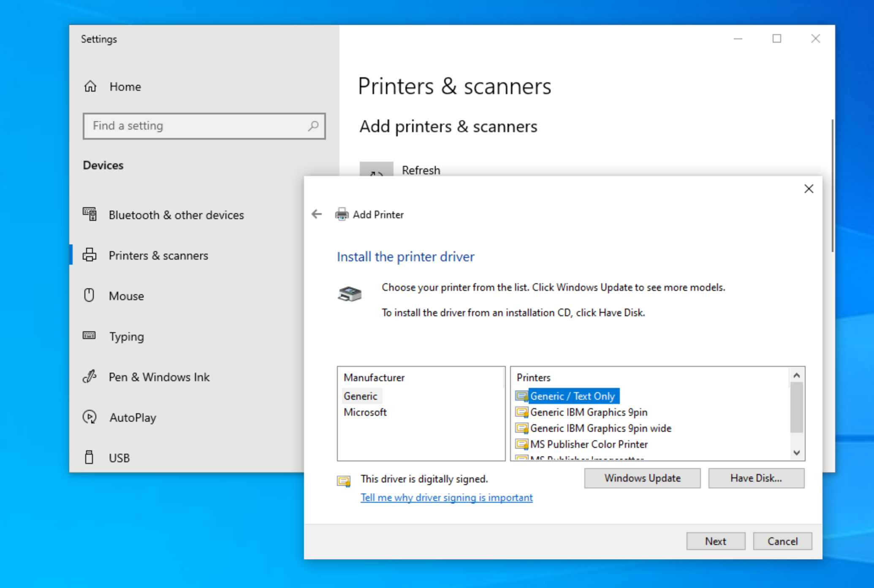This screenshot has height=588, width=874.
Task: Open the driver signing importance link
Action: (x=446, y=497)
